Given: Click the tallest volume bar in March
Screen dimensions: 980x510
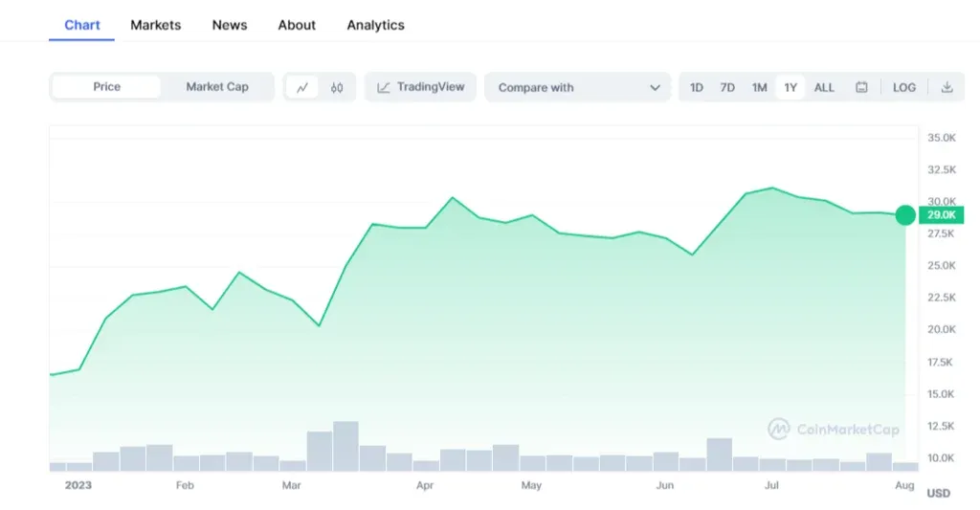Looking at the screenshot, I should (345, 446).
